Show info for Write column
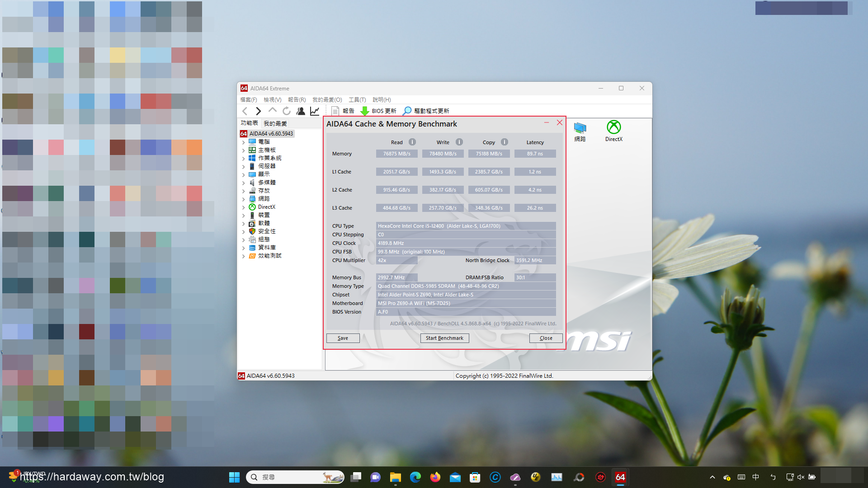This screenshot has width=868, height=488. (459, 142)
